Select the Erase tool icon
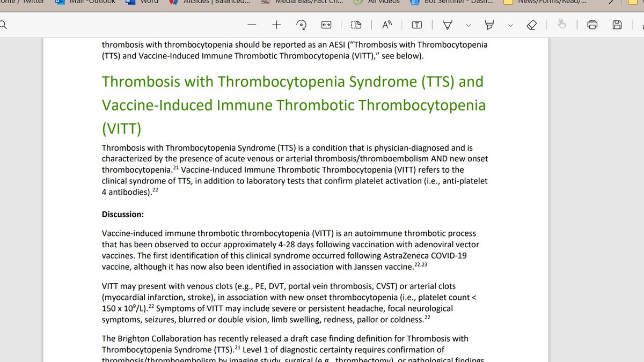The height and width of the screenshot is (362, 644). [531, 25]
